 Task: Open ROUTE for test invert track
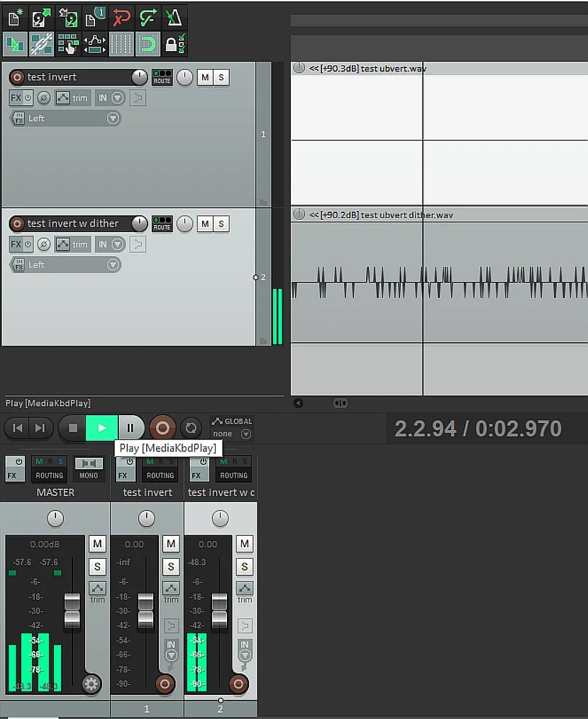click(162, 77)
